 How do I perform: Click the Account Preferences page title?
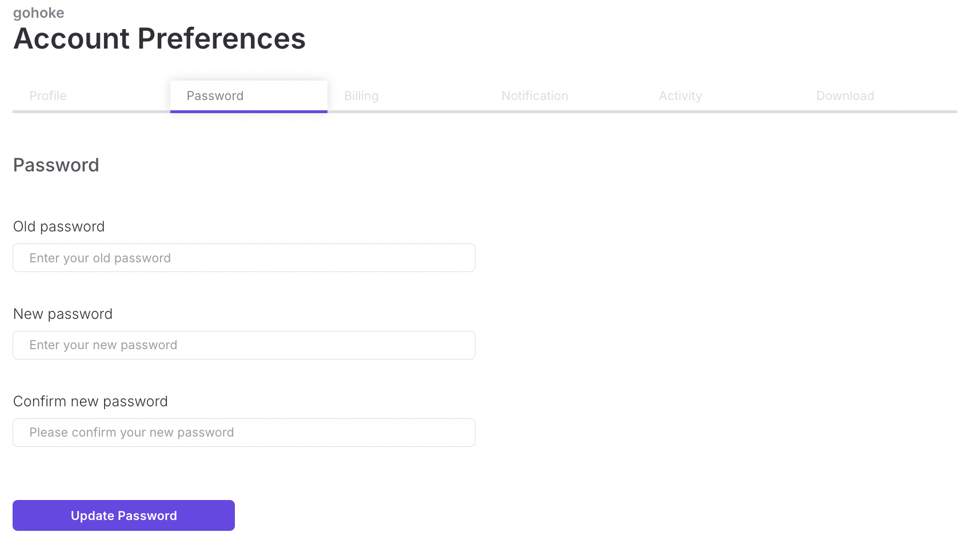(159, 39)
